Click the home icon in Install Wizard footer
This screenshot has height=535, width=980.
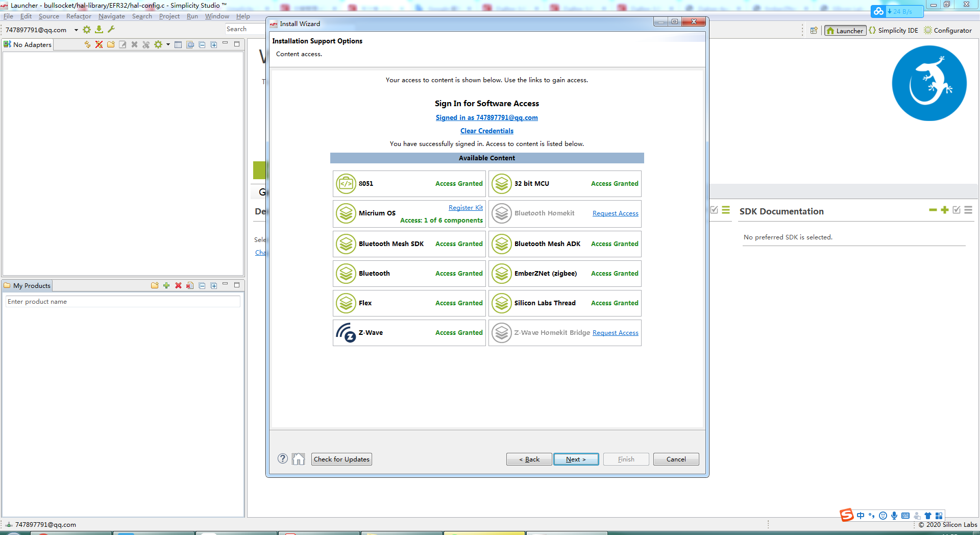(299, 459)
